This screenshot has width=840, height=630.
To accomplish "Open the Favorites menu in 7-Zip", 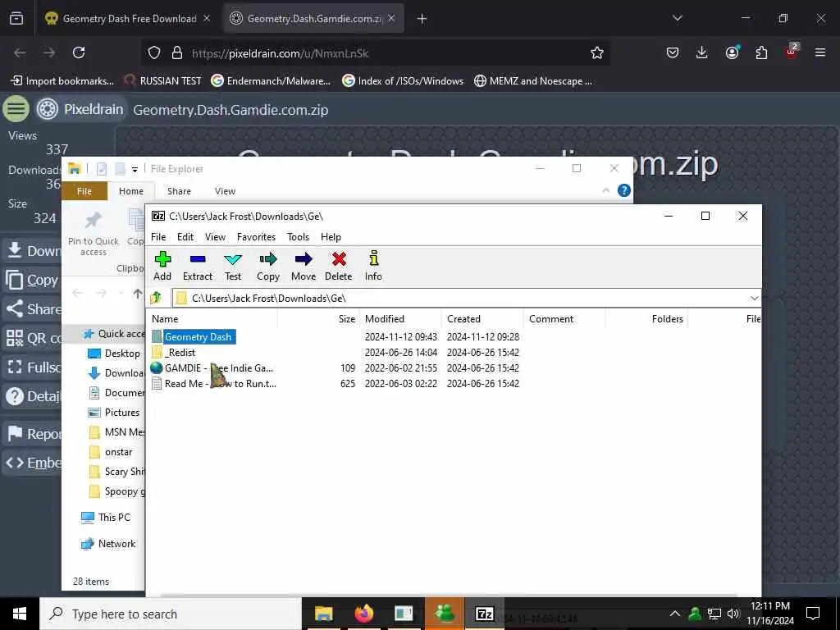I will click(x=256, y=237).
